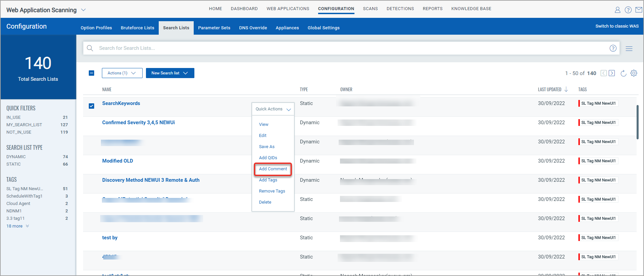Expand 18 more tags
Screen dimensions: 644x276
tap(17, 226)
